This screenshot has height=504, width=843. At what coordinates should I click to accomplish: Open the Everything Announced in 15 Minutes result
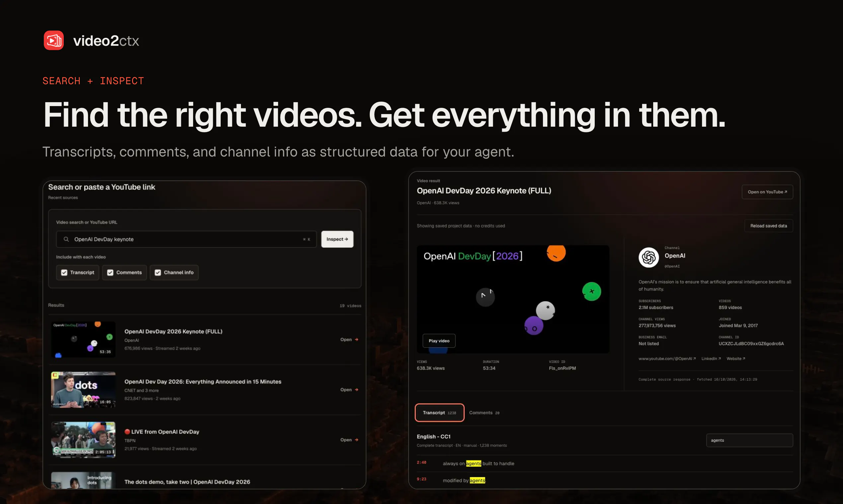(349, 390)
